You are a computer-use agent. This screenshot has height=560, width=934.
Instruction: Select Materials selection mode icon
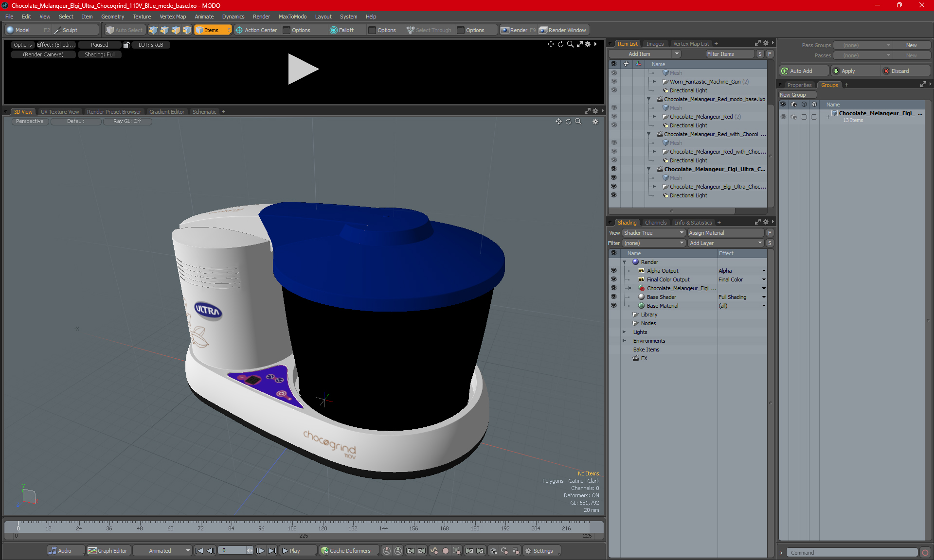point(187,30)
